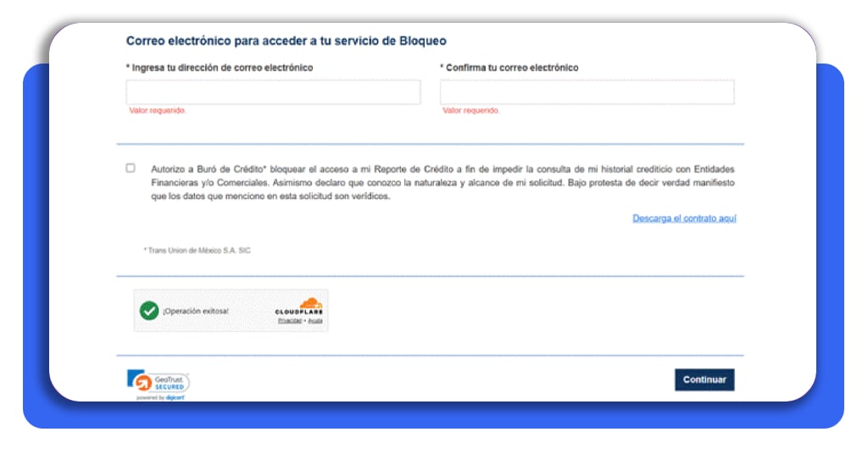Click the Continuar button

point(704,379)
